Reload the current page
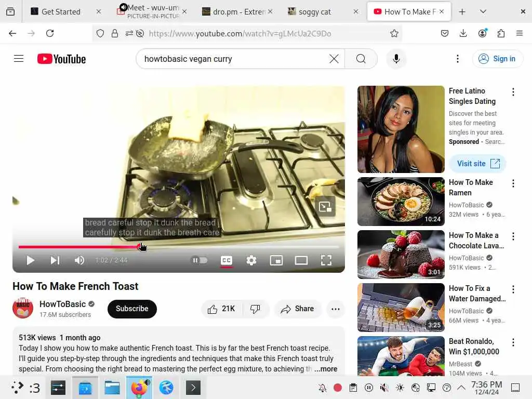This screenshot has height=399, width=532. click(50, 33)
